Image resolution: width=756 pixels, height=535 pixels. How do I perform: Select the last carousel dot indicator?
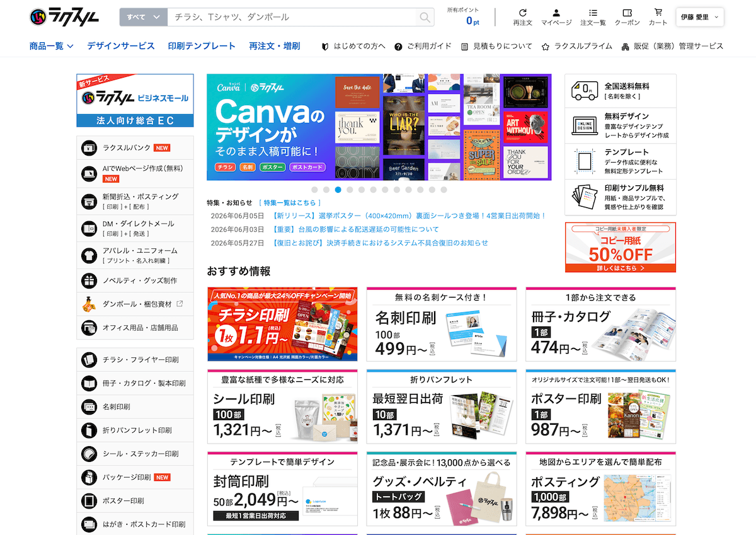coord(444,189)
